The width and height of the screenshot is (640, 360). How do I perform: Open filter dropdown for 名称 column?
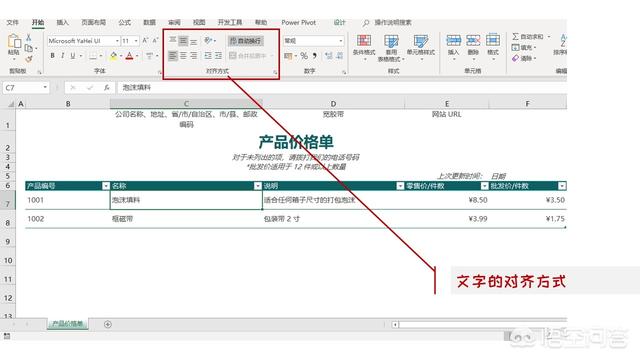(258, 186)
